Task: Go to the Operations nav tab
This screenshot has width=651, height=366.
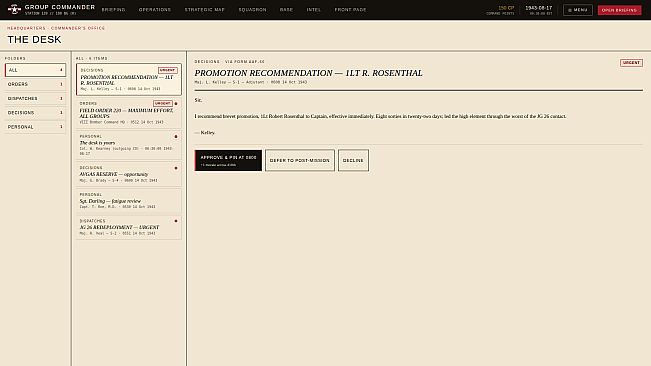Action: [x=155, y=10]
